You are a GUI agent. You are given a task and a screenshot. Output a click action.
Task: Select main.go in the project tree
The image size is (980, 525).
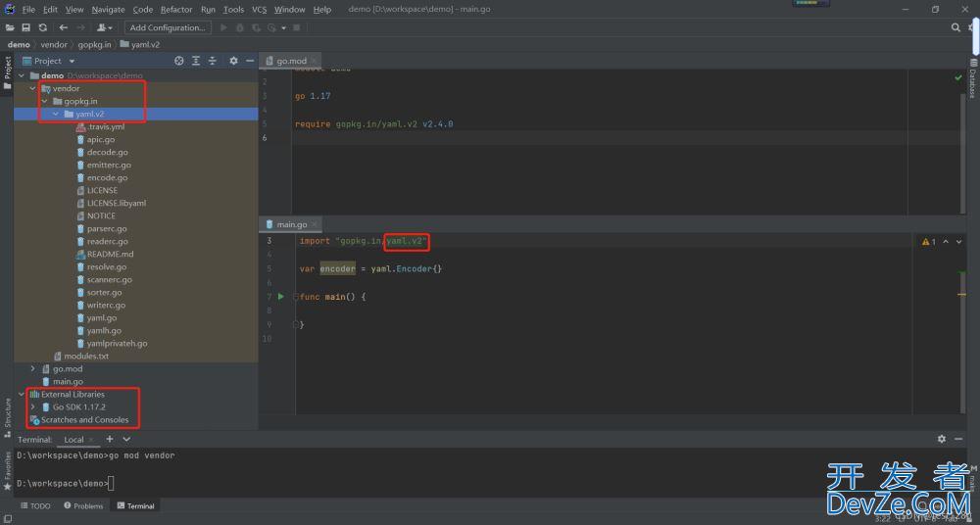tap(69, 381)
